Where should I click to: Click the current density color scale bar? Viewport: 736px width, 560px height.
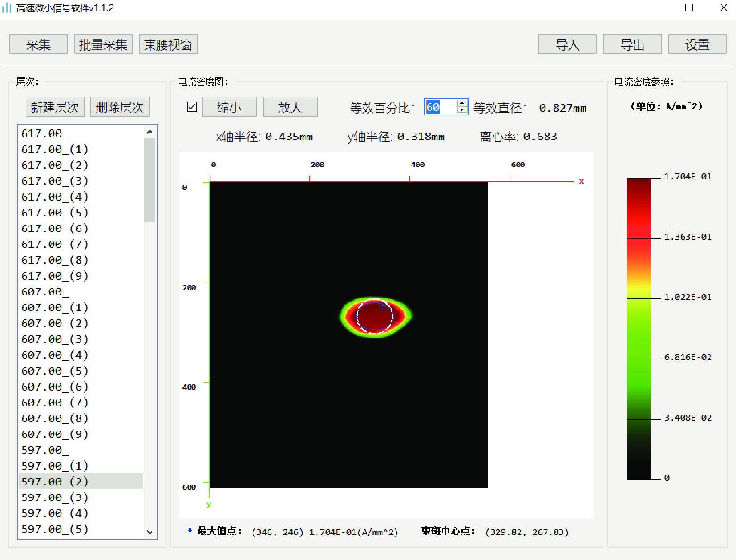[638, 329]
